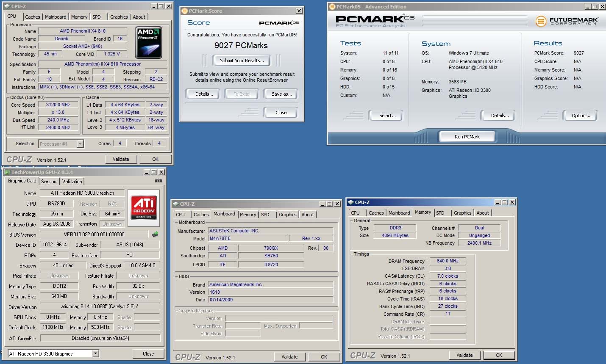Click the AMD Phenom II X4 810 name field
The width and height of the screenshot is (606, 364).
[x=82, y=31]
